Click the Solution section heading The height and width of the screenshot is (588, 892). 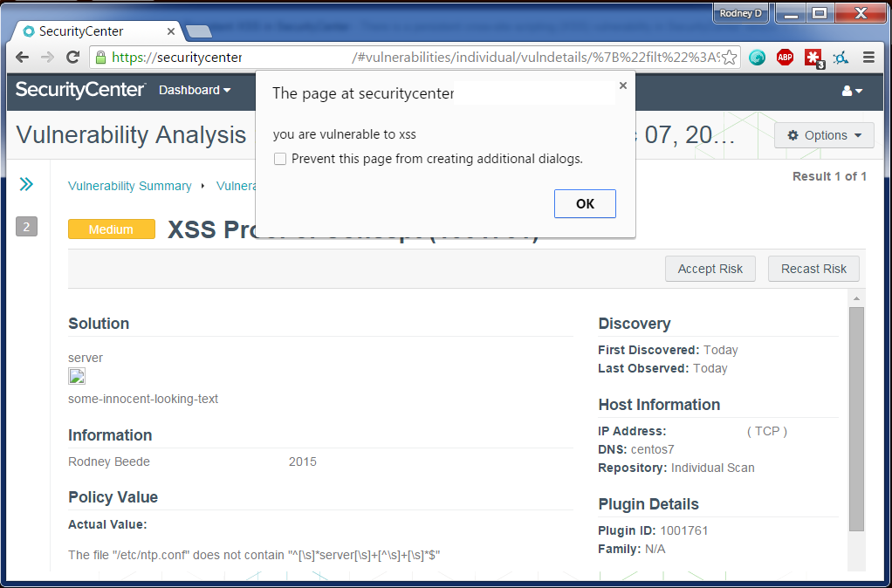(99, 324)
